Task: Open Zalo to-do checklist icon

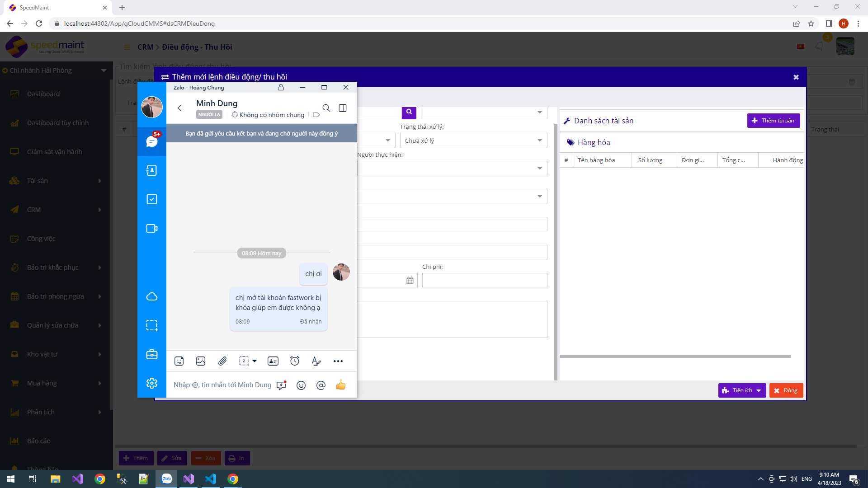Action: point(152,199)
